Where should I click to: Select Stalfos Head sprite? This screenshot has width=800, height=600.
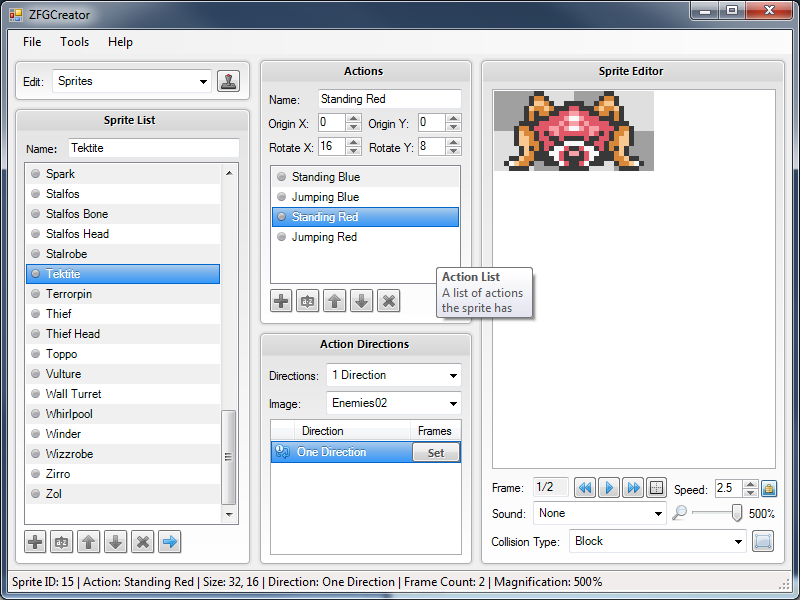coord(123,234)
